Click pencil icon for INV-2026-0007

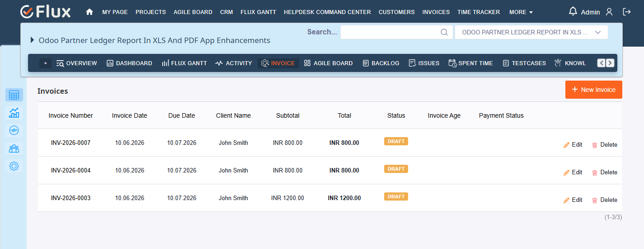567,145
